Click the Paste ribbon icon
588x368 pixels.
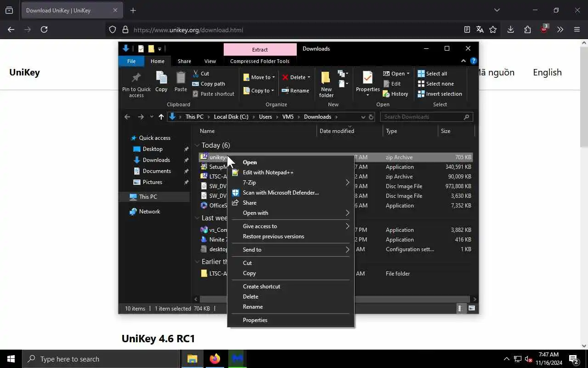click(181, 77)
